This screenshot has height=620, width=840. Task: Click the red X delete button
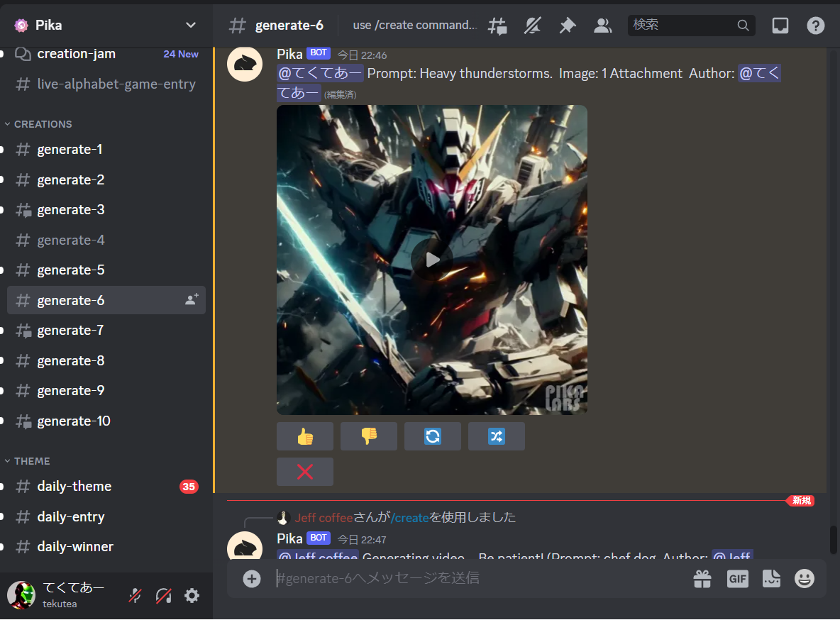click(305, 472)
